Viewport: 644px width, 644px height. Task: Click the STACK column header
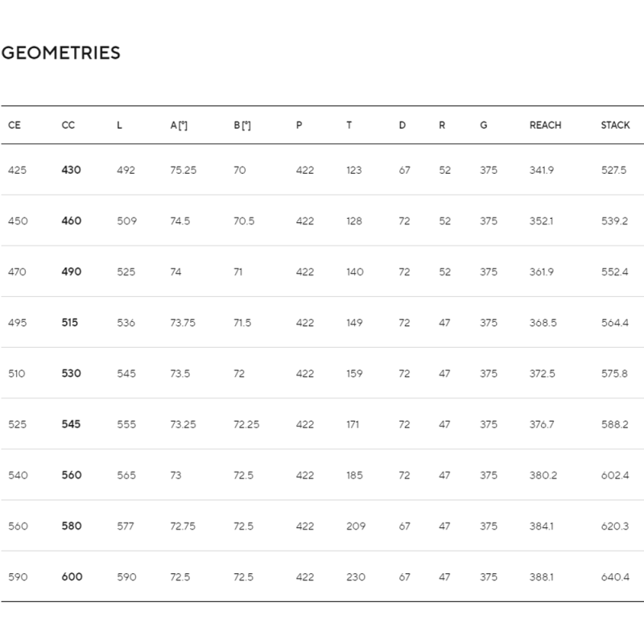click(615, 126)
